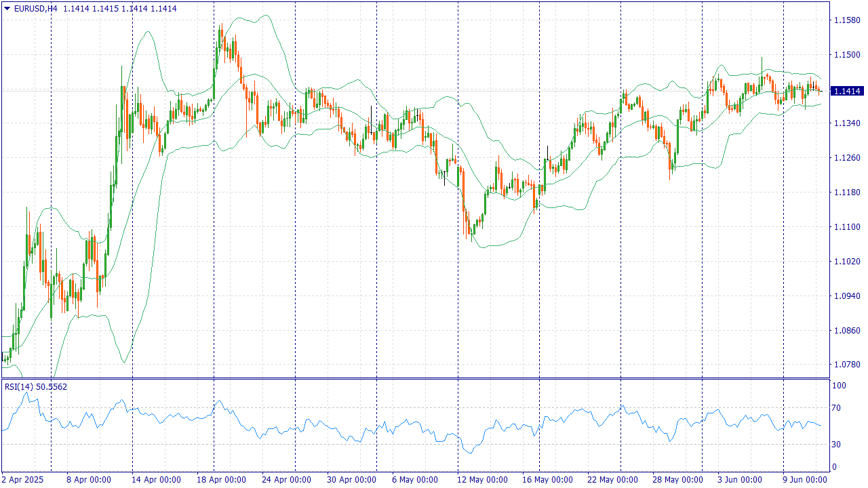Click the 6 May 00:00 date label
The width and height of the screenshot is (868, 488).
414,480
